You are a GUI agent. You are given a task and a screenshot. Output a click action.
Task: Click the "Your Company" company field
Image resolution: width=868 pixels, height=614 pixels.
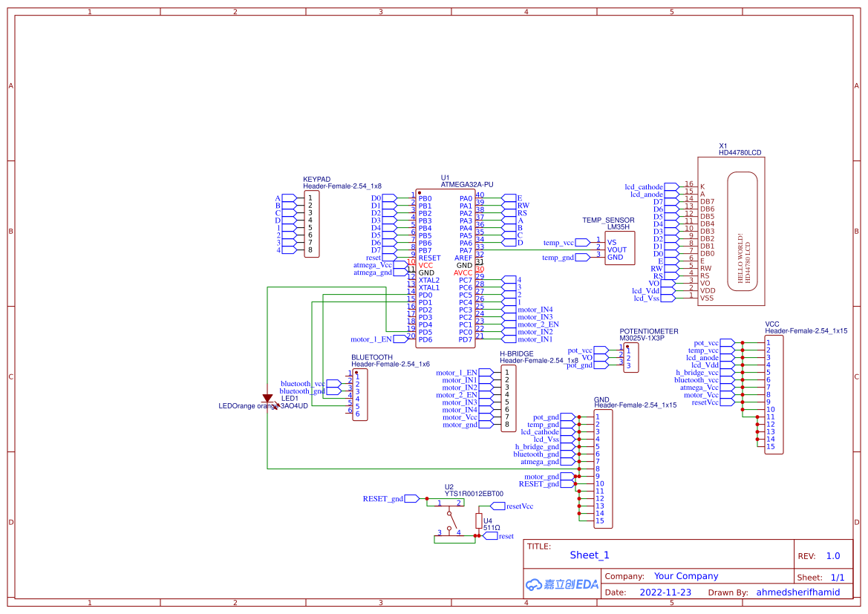click(x=686, y=576)
